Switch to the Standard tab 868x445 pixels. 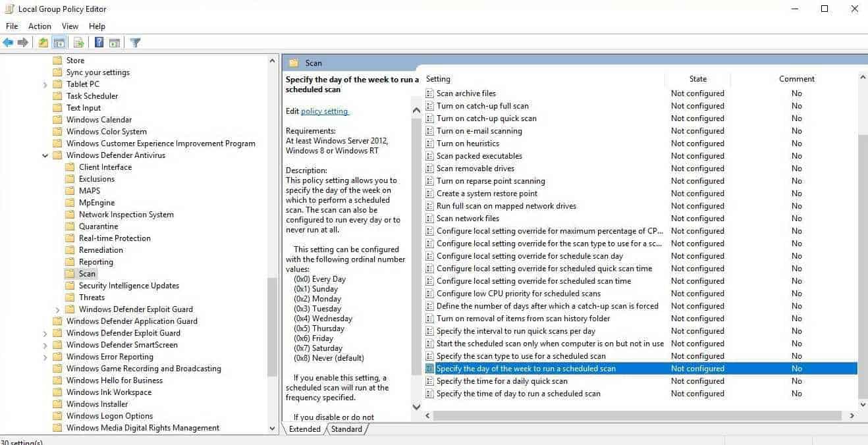tap(346, 429)
